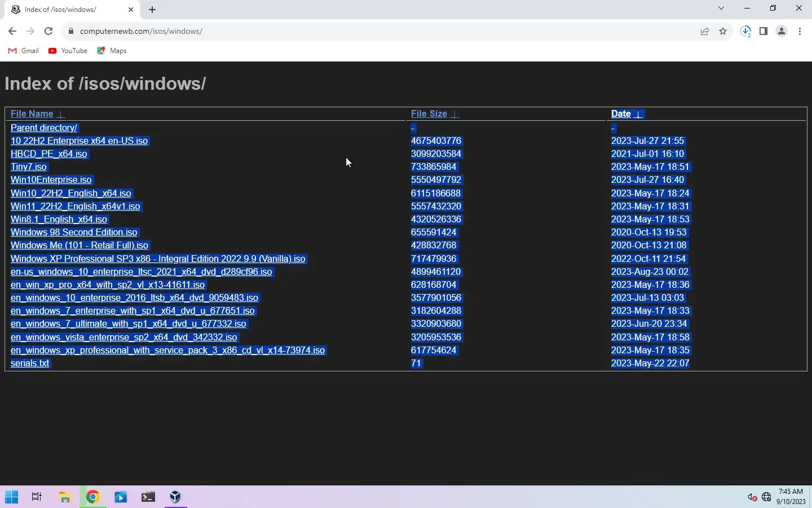
Task: Download Win8.1_English_x64.iso
Action: 59,220
